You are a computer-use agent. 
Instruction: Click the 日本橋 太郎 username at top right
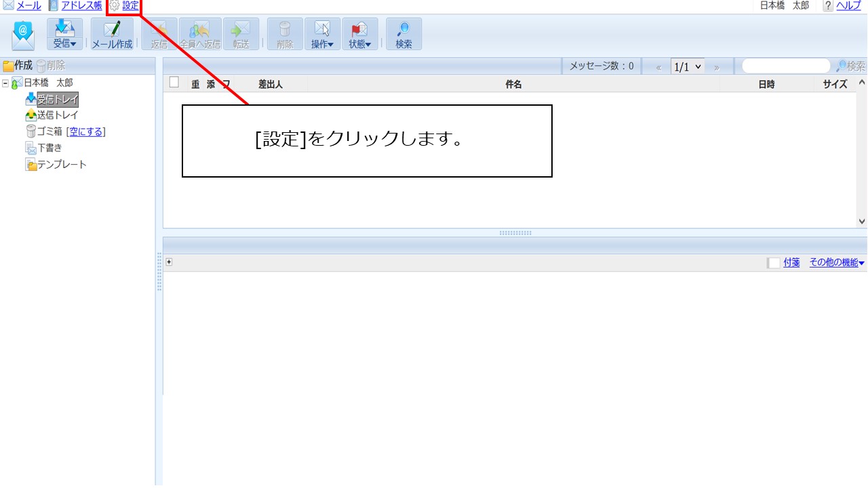(785, 5)
